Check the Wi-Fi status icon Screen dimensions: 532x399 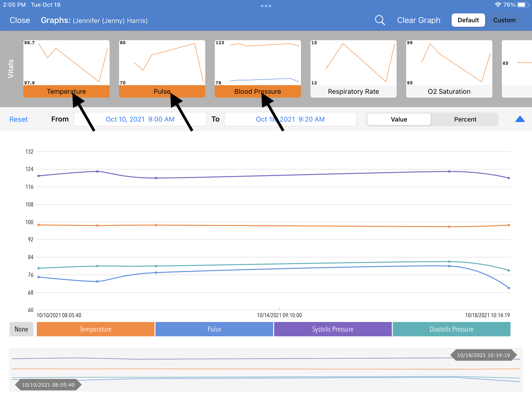point(497,5)
